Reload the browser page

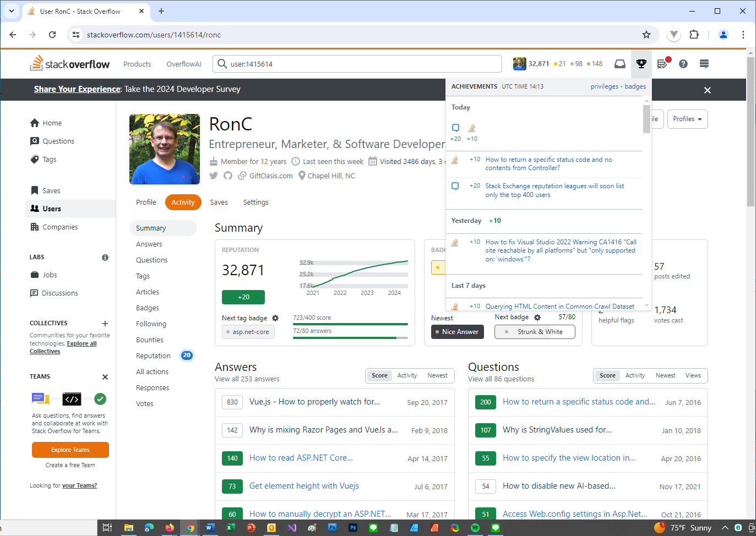(52, 35)
